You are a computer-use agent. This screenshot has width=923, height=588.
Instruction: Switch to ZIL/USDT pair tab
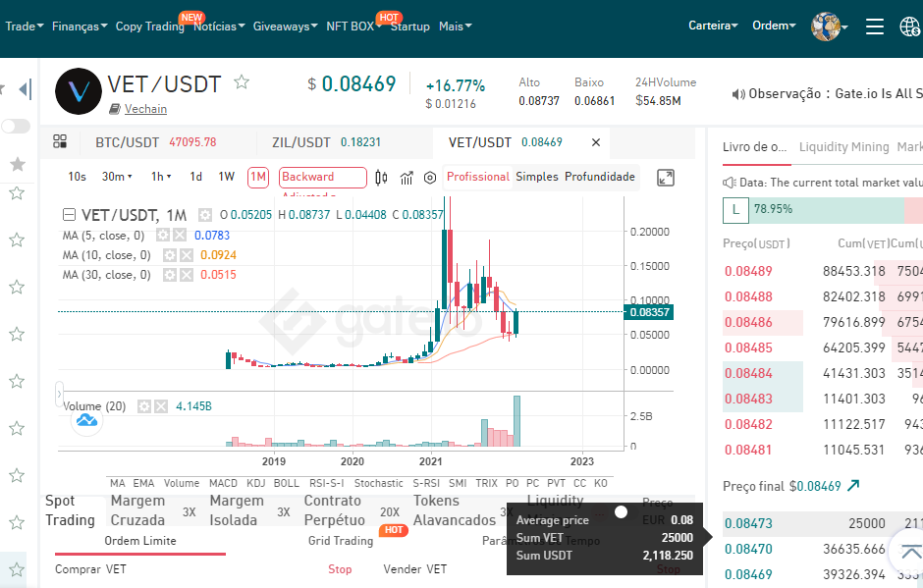(x=326, y=142)
